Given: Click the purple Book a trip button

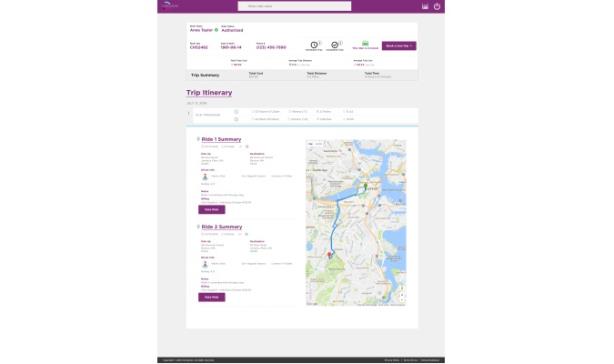Looking at the screenshot, I should point(399,45).
